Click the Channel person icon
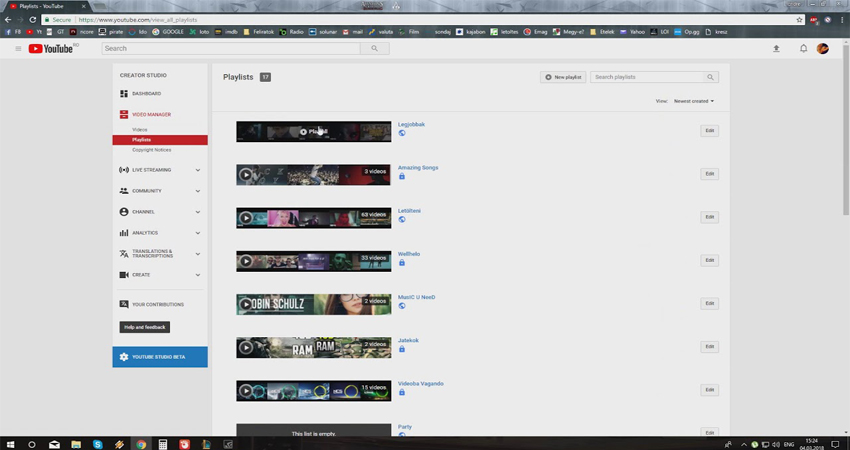The height and width of the screenshot is (450, 850). coord(124,212)
